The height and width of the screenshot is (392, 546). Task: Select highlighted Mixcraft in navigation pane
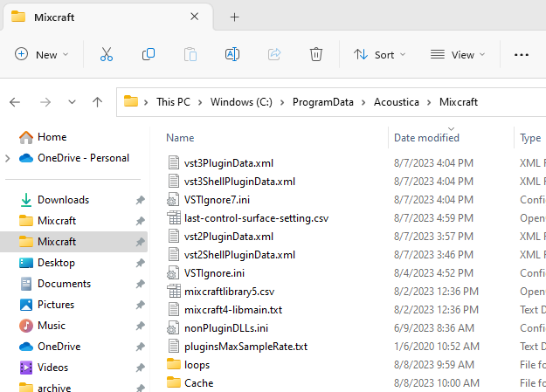click(74, 242)
